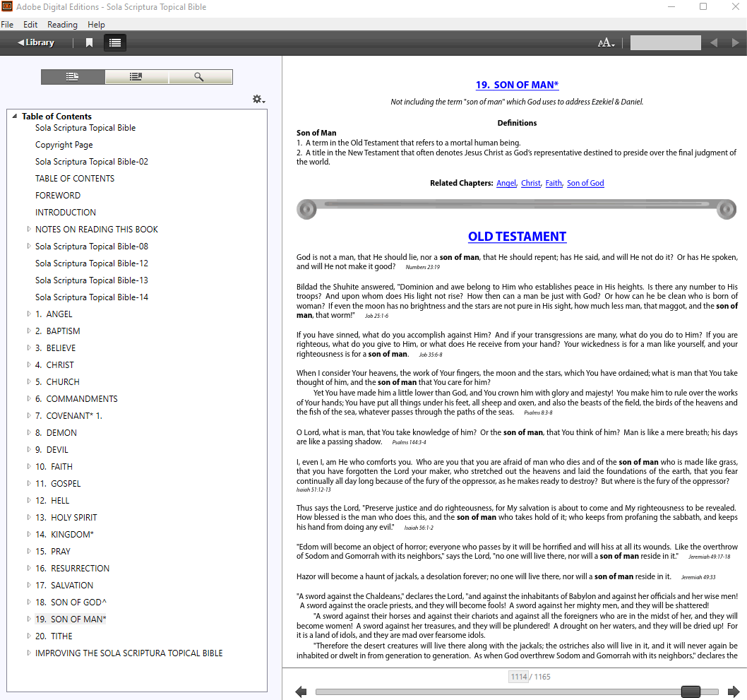747x700 pixels.
Task: Select 8. DEMON chapter
Action: [x=56, y=433]
